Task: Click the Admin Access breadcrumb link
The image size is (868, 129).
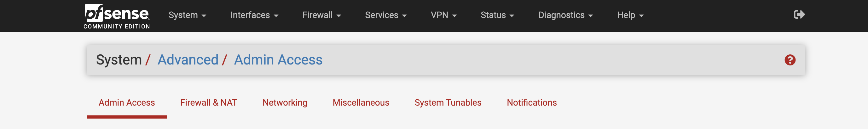Action: 278,60
